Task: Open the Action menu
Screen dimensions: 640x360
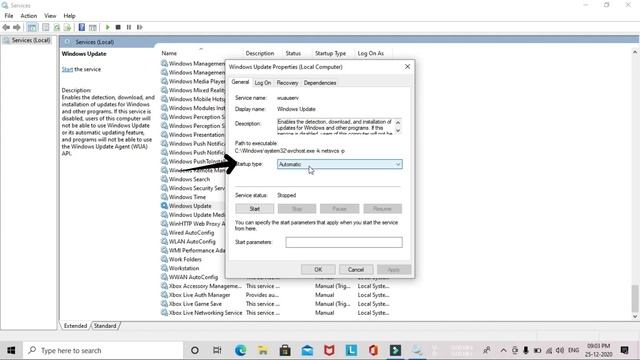Action: [29, 16]
